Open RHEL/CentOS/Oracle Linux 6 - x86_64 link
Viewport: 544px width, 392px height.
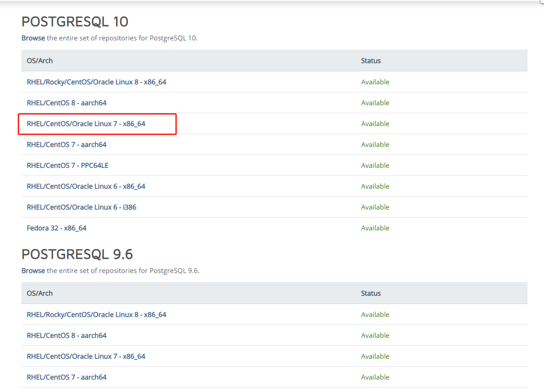[x=86, y=186]
